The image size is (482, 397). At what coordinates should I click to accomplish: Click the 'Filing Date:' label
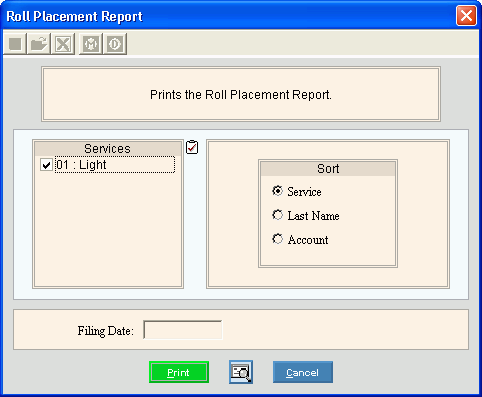[106, 331]
